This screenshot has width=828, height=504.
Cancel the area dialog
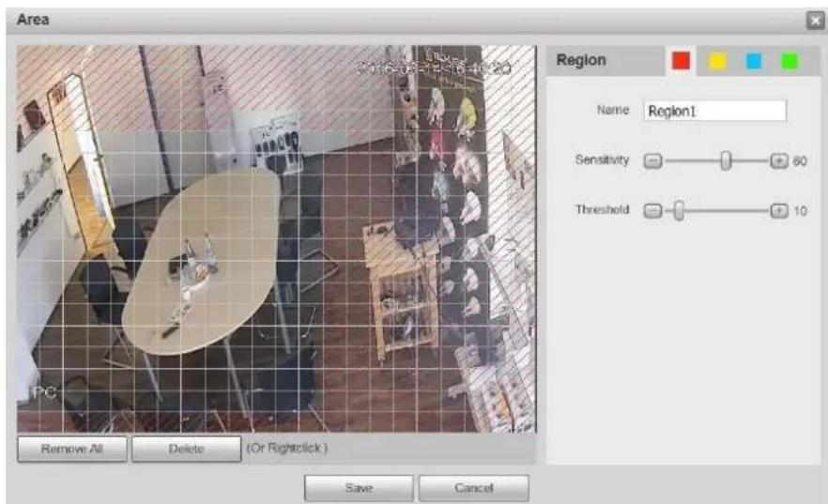point(474,488)
